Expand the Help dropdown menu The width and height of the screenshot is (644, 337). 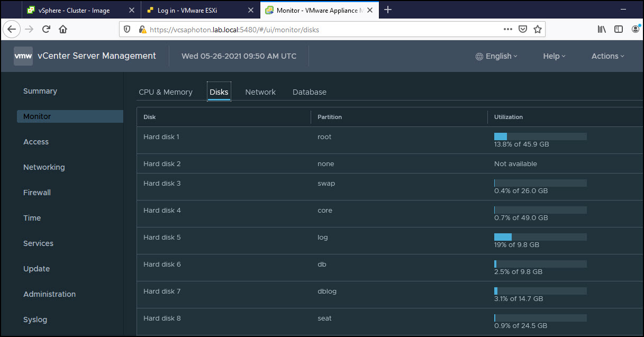click(x=554, y=56)
